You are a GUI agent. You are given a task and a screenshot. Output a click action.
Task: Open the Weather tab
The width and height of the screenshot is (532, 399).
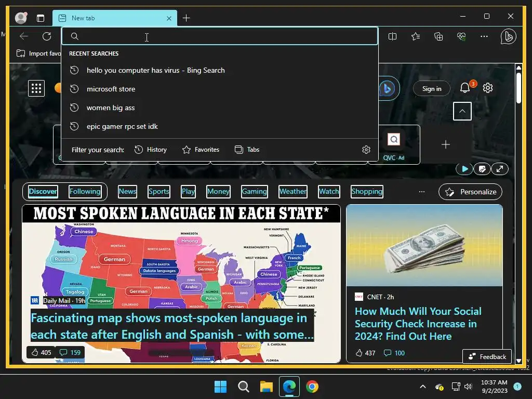pos(293,191)
